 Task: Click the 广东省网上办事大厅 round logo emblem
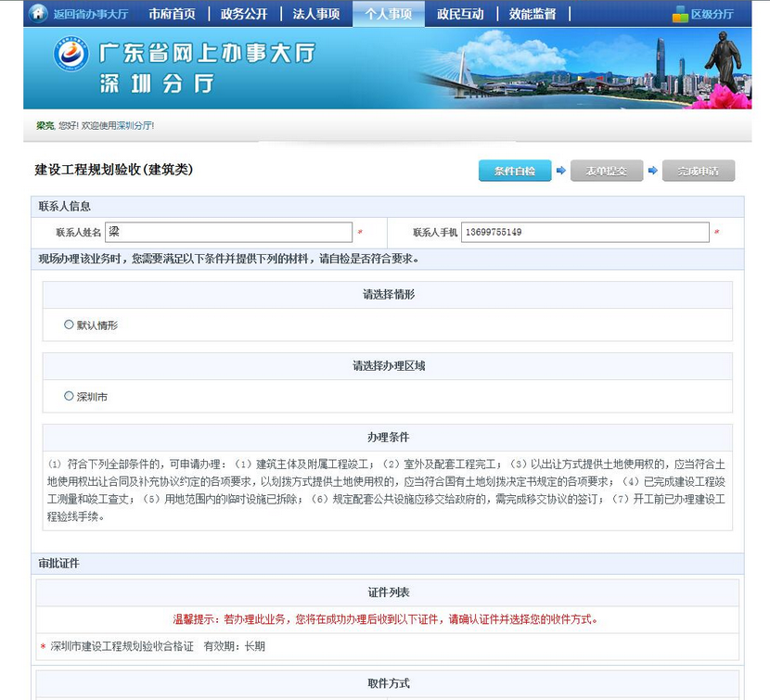point(71,54)
